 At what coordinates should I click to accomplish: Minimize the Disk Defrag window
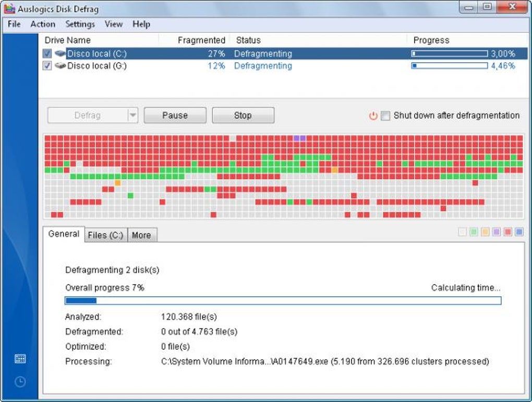point(469,7)
